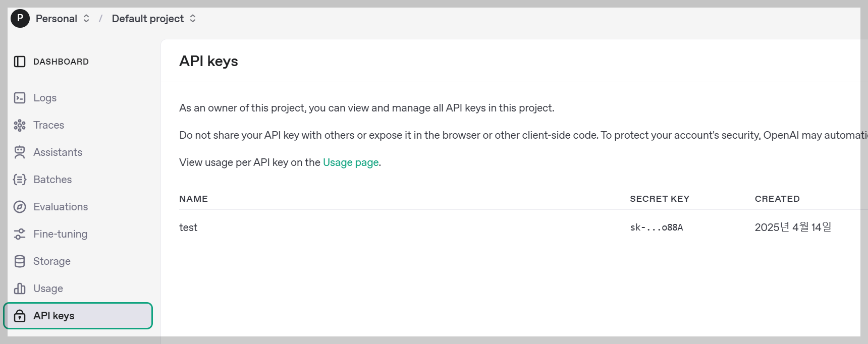The width and height of the screenshot is (868, 344).
Task: Click the DASHBOARD sidebar heading
Action: coord(61,62)
